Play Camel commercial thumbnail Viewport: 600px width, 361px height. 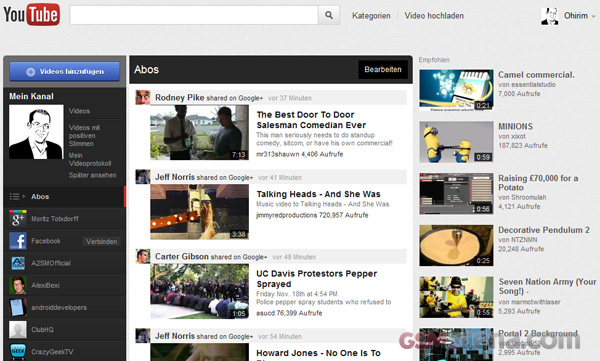click(456, 90)
